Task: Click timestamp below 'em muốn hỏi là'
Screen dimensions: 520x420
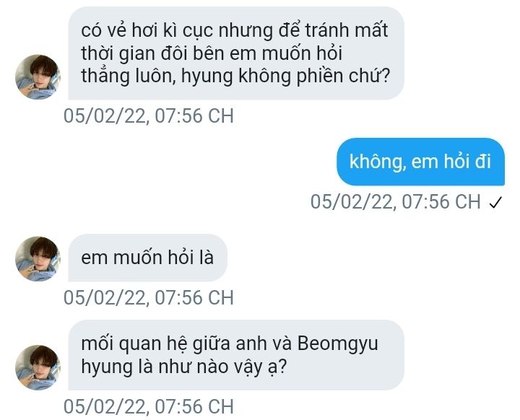Action: tap(149, 297)
